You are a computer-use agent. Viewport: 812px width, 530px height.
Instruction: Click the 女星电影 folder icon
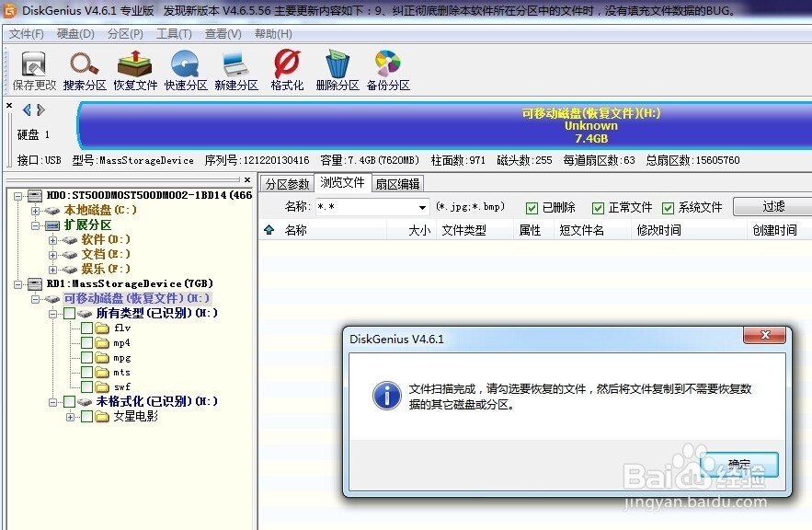tap(102, 417)
